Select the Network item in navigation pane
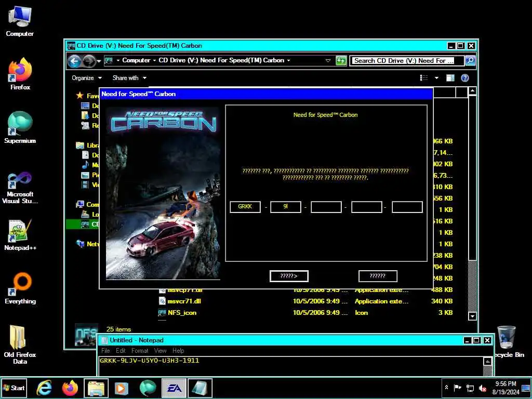This screenshot has width=532, height=399. click(87, 244)
